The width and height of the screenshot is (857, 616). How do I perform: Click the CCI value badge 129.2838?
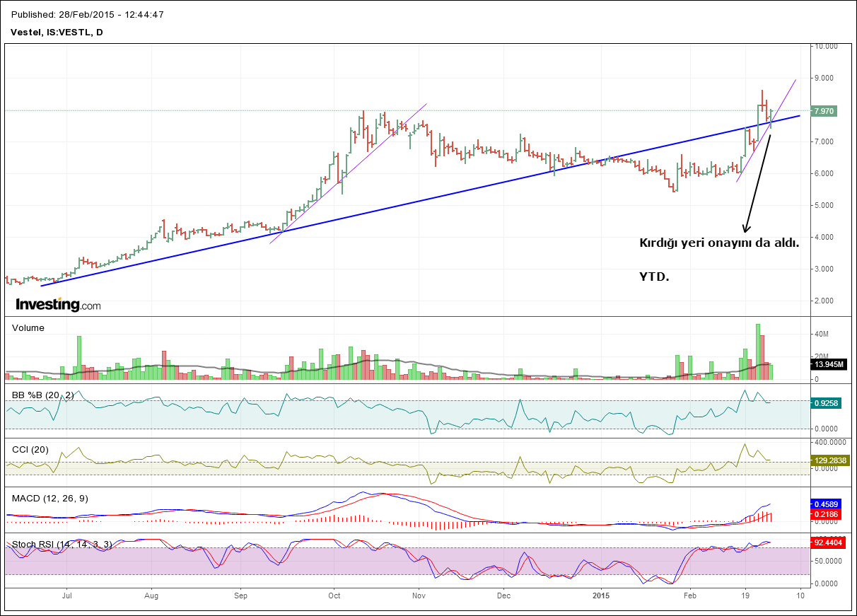click(828, 460)
